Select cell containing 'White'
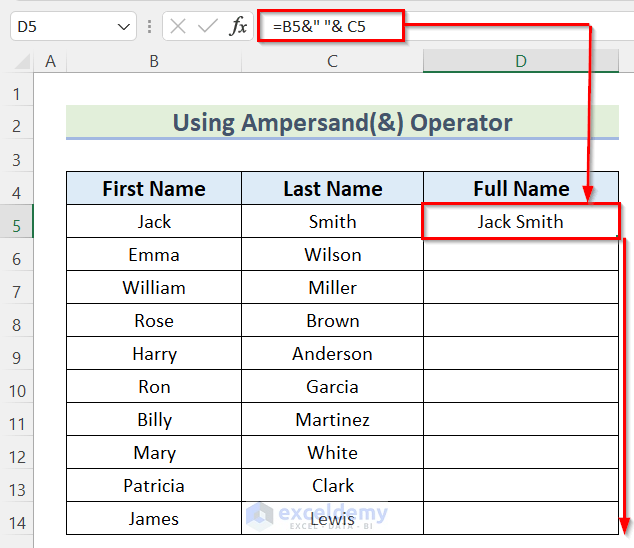The image size is (634, 548). [x=332, y=453]
